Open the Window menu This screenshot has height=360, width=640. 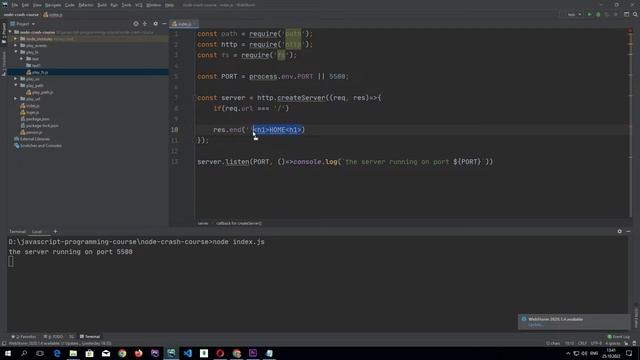point(153,5)
